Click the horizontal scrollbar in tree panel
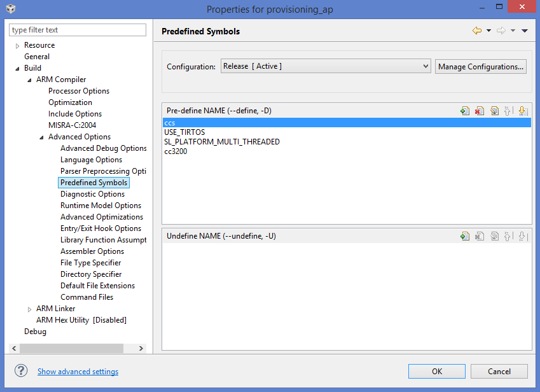Screen dimensions: 540x392 (71, 348)
